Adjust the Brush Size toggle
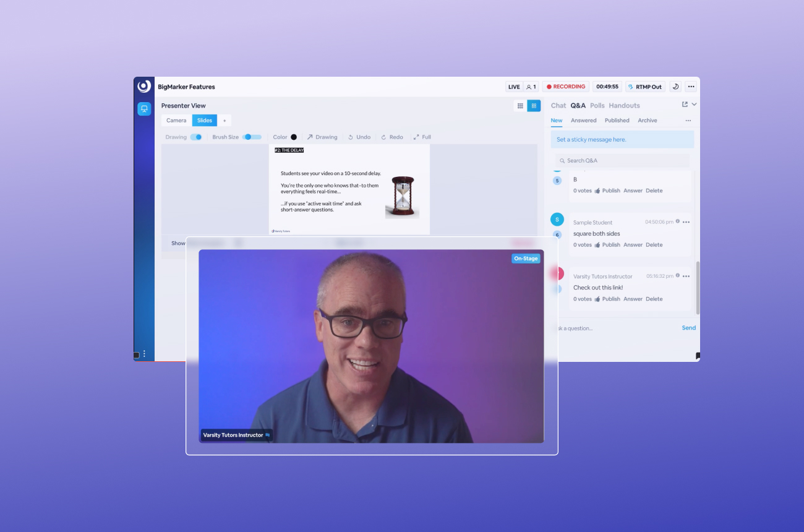804x532 pixels. point(253,137)
